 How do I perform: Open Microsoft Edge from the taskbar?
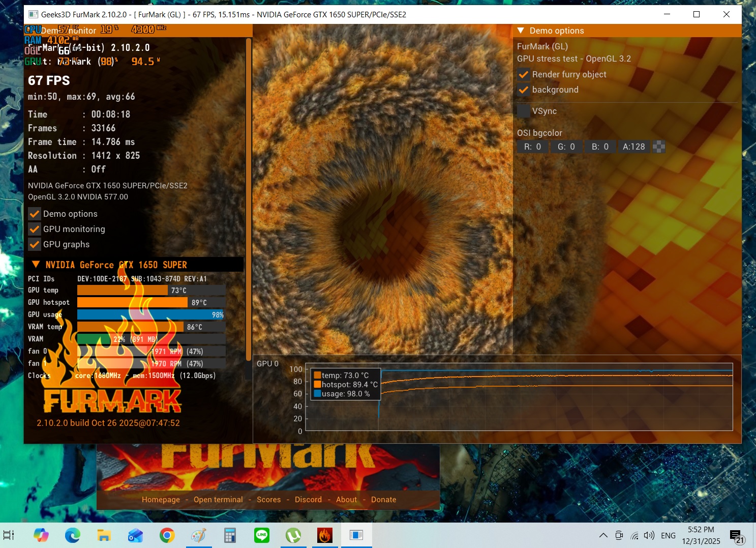coord(73,535)
